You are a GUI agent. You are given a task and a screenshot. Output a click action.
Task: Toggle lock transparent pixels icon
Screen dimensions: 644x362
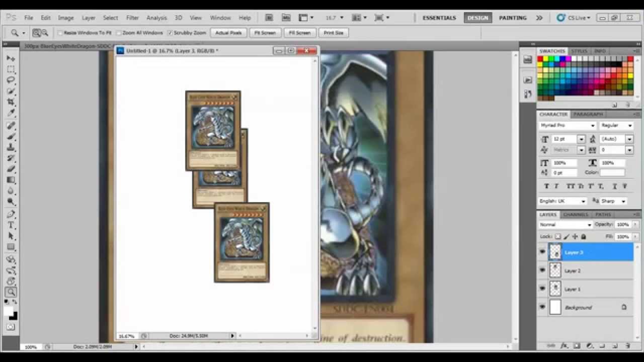point(558,236)
